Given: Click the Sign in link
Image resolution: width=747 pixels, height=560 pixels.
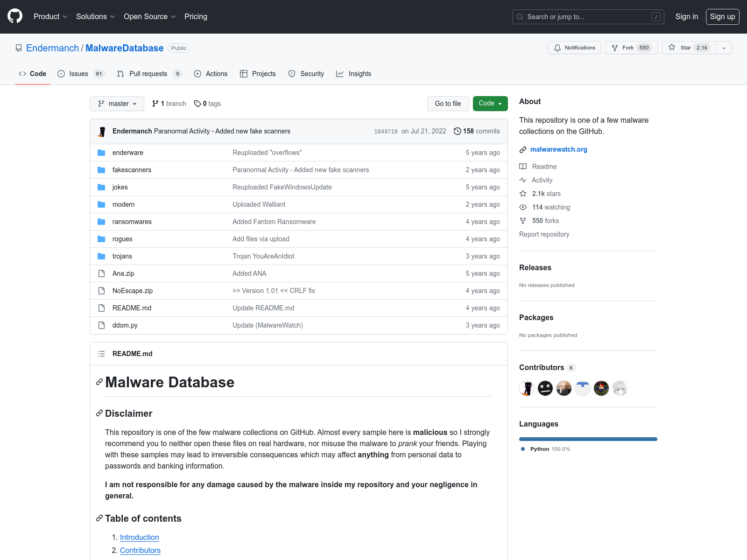Looking at the screenshot, I should click(x=686, y=16).
